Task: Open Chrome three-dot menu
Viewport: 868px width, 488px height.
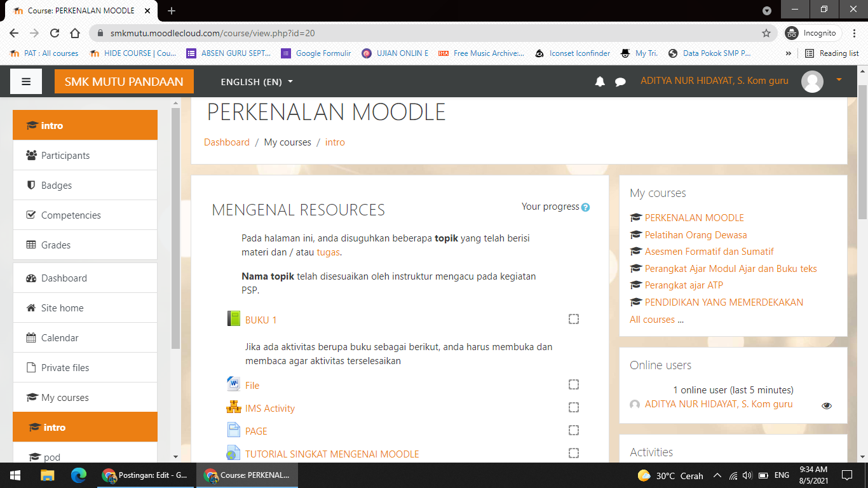Action: click(854, 33)
